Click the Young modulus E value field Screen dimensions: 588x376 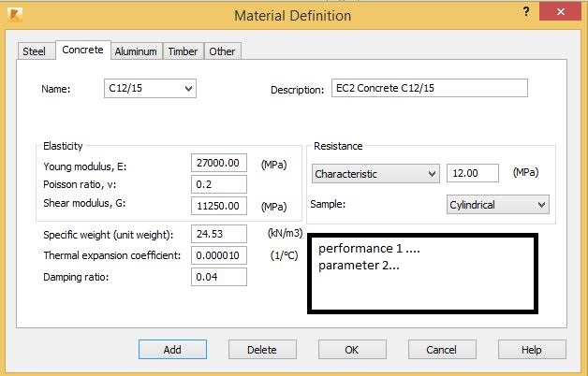219,163
